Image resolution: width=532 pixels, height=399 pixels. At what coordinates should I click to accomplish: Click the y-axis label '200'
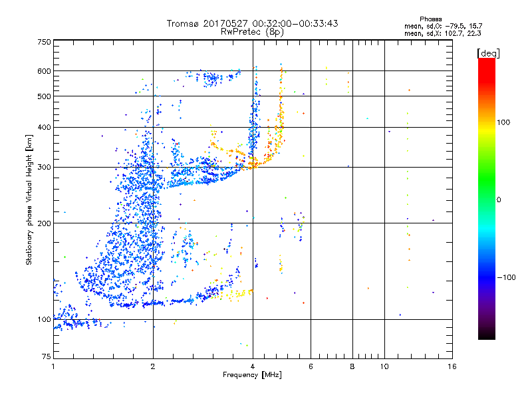(44, 223)
